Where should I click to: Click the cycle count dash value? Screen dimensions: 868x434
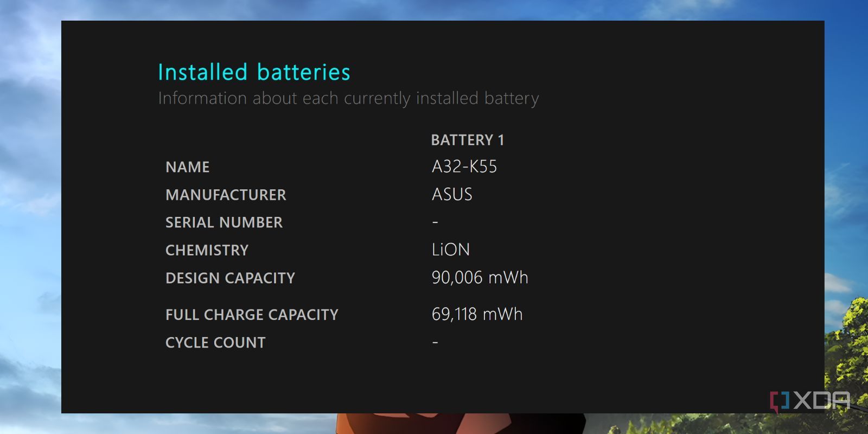point(435,342)
